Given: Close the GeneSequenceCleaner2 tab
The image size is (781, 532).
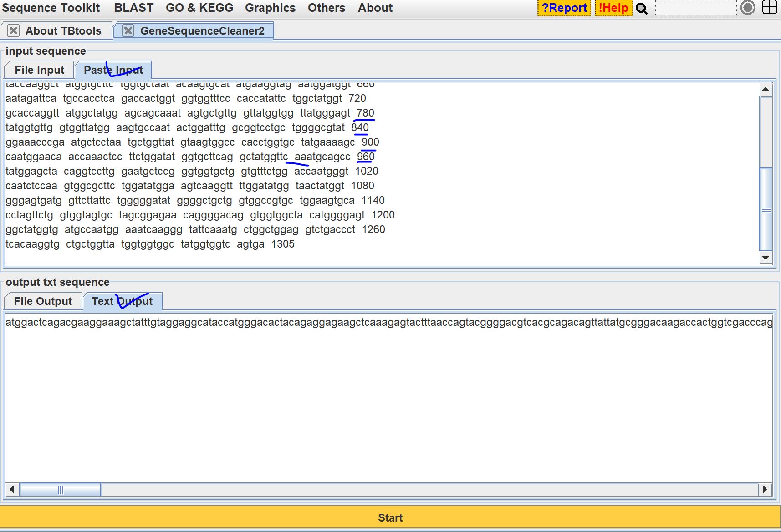Looking at the screenshot, I should (x=128, y=31).
